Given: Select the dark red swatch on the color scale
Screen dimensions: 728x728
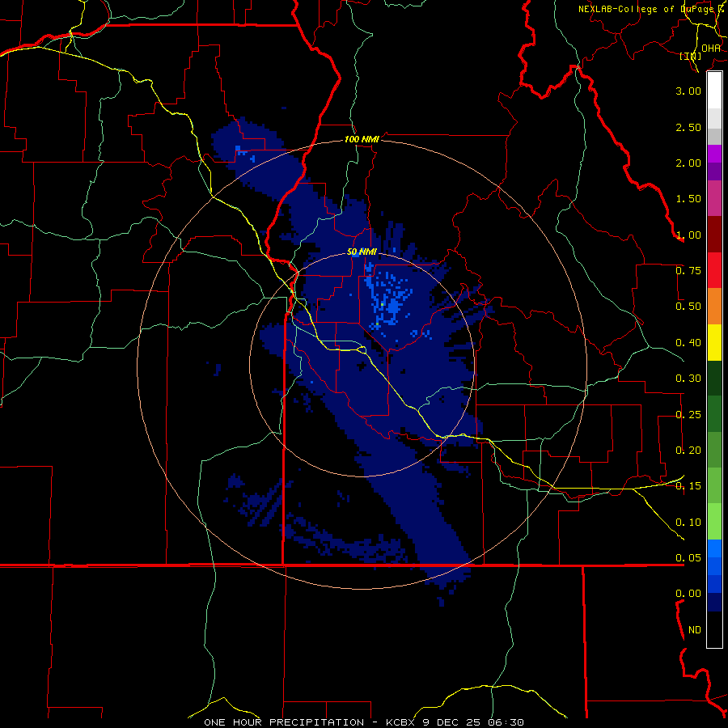Looking at the screenshot, I should pos(714,235).
